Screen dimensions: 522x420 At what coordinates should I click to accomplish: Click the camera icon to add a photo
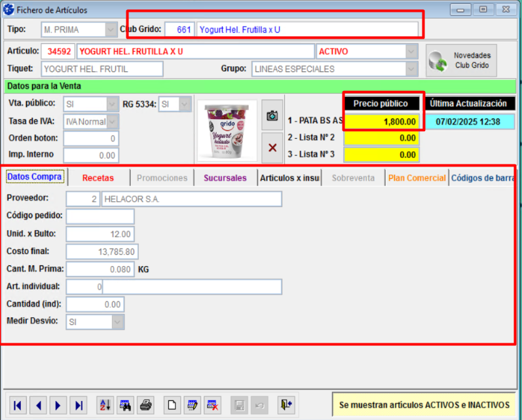[272, 115]
